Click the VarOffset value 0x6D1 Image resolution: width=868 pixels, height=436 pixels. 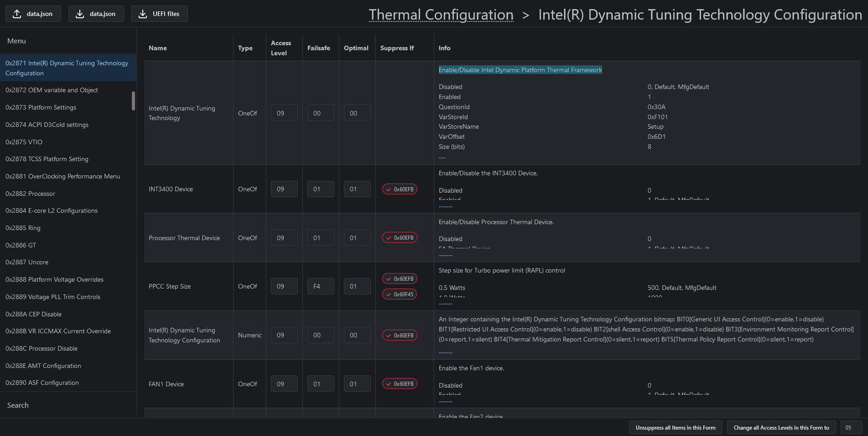656,137
